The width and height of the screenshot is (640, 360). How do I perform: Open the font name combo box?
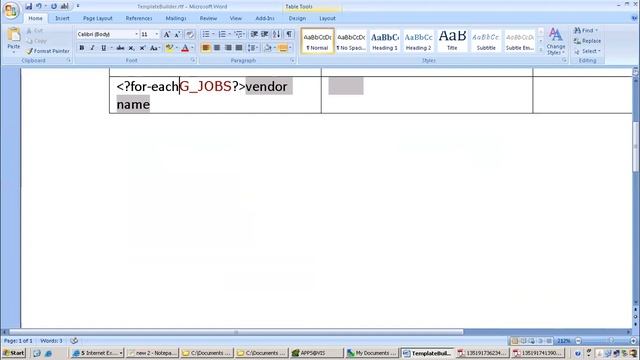tap(107, 34)
